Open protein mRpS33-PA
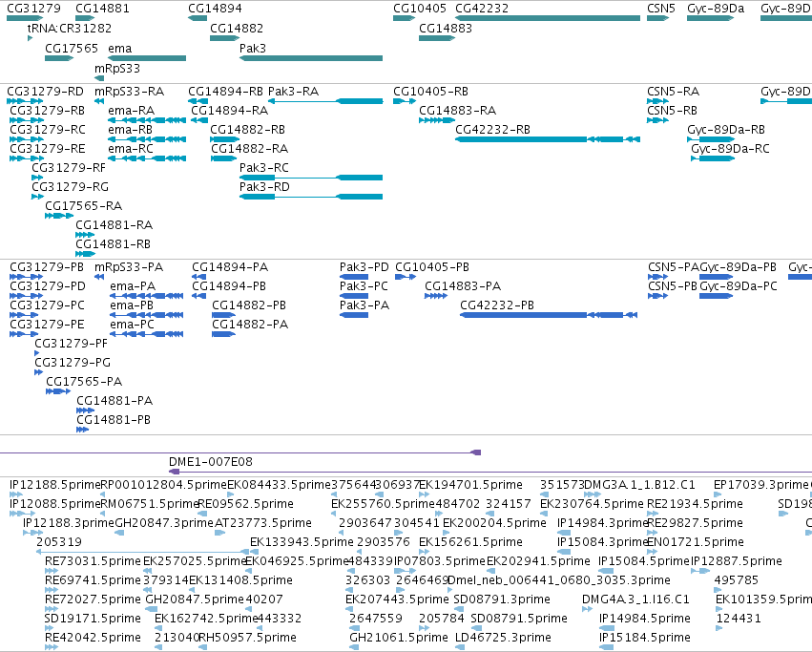The height and width of the screenshot is (652, 812). tap(129, 267)
